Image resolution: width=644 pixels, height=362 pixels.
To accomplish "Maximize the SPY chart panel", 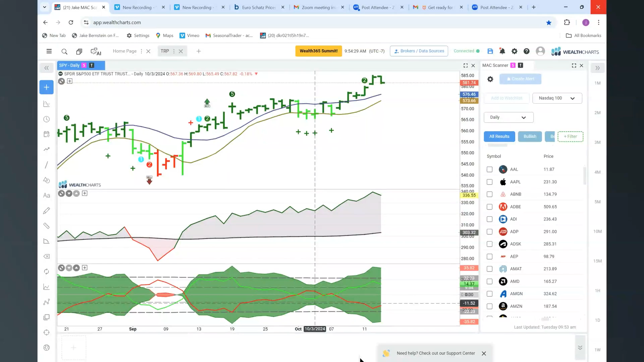I will (x=466, y=65).
